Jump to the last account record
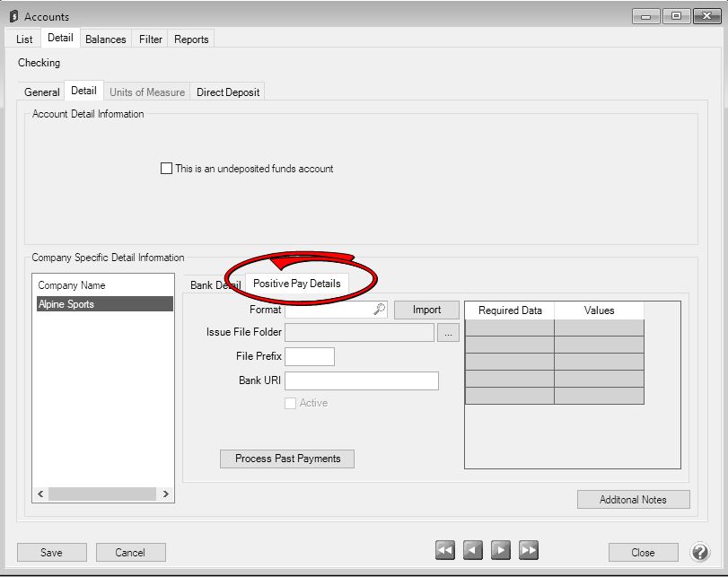Screen dimensions: 728x577 point(529,551)
